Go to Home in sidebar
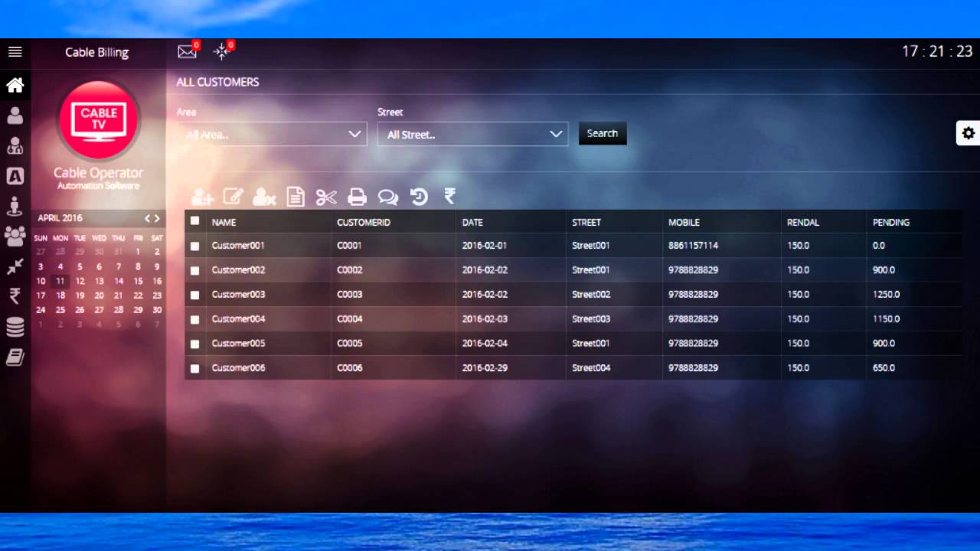 tap(15, 85)
